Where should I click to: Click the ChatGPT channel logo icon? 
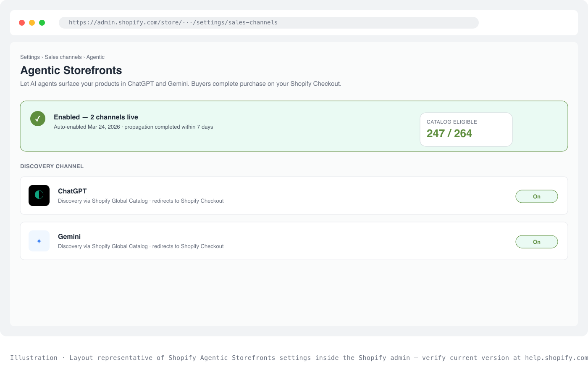click(39, 196)
